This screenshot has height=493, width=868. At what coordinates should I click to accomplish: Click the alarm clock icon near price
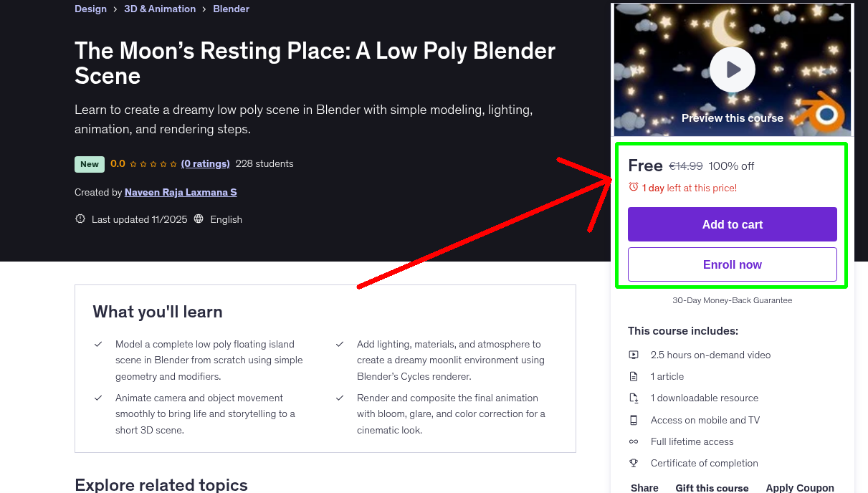coord(633,187)
